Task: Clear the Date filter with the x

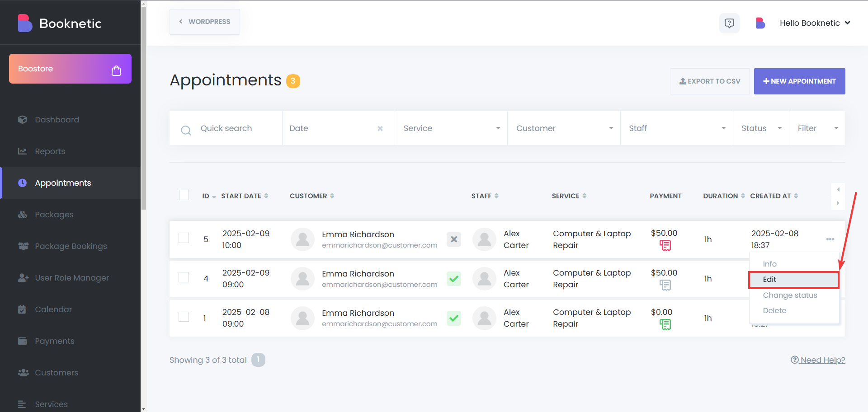Action: click(380, 128)
